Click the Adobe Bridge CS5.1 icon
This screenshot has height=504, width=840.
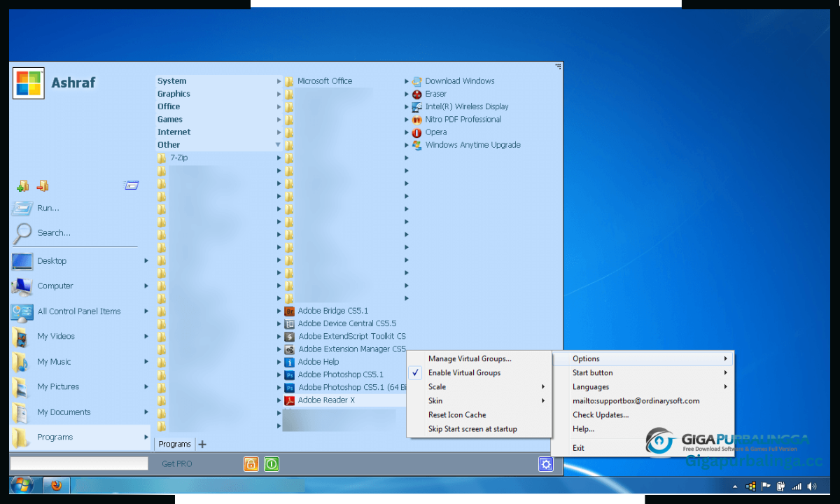[x=290, y=311]
